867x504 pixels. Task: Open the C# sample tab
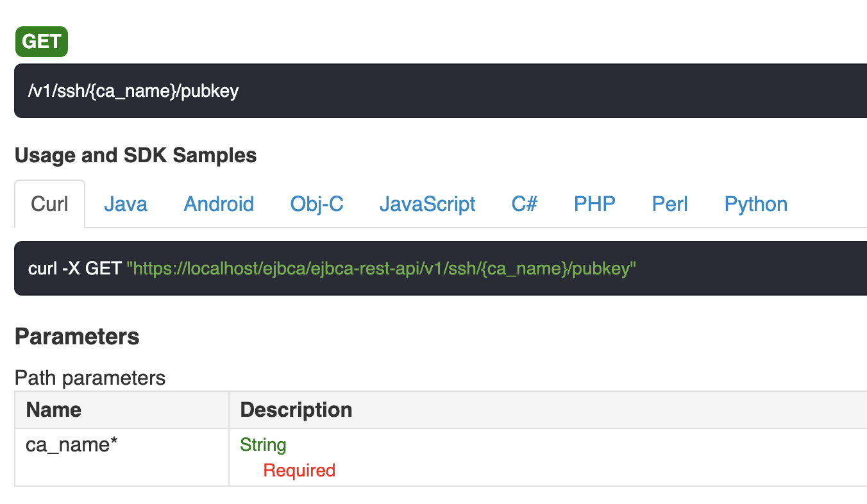point(525,204)
